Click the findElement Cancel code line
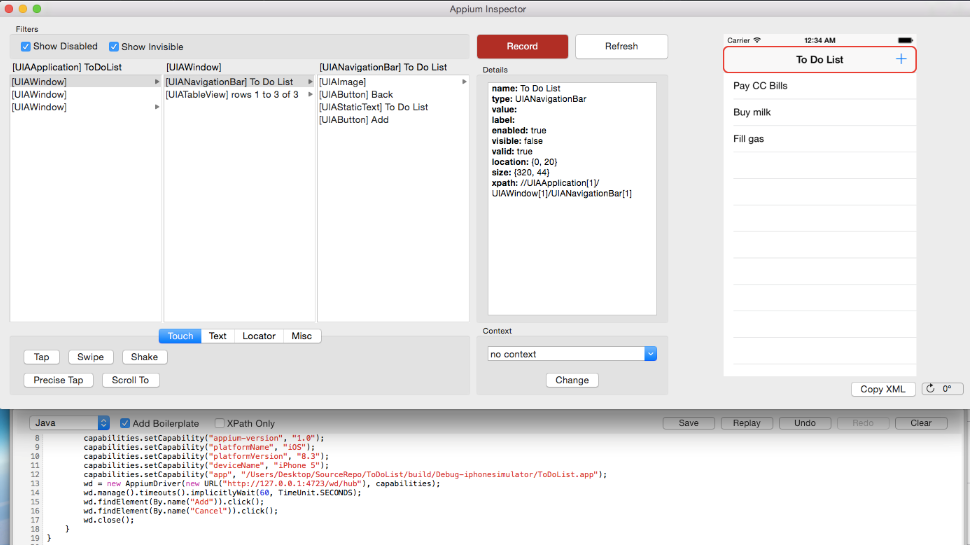Image resolution: width=970 pixels, height=545 pixels. point(181,511)
